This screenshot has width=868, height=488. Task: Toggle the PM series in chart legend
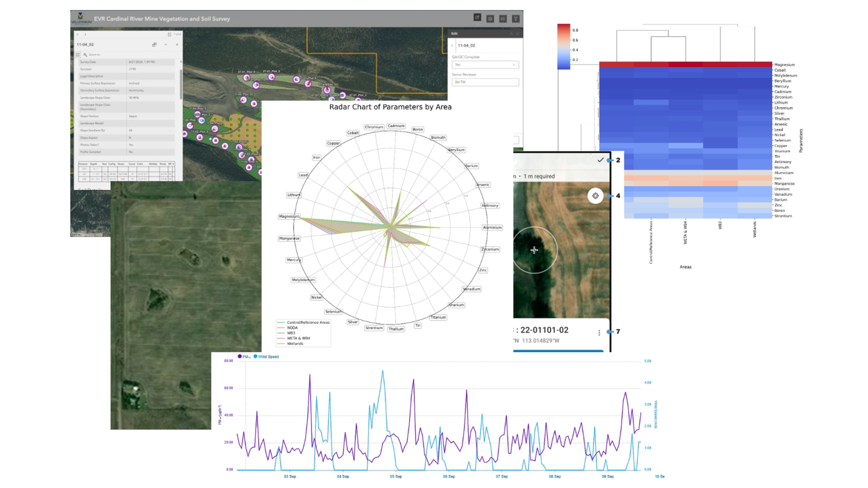[x=244, y=357]
